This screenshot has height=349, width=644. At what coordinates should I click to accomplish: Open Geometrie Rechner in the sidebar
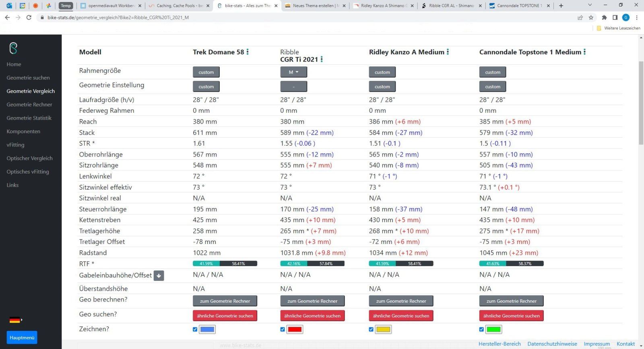29,105
